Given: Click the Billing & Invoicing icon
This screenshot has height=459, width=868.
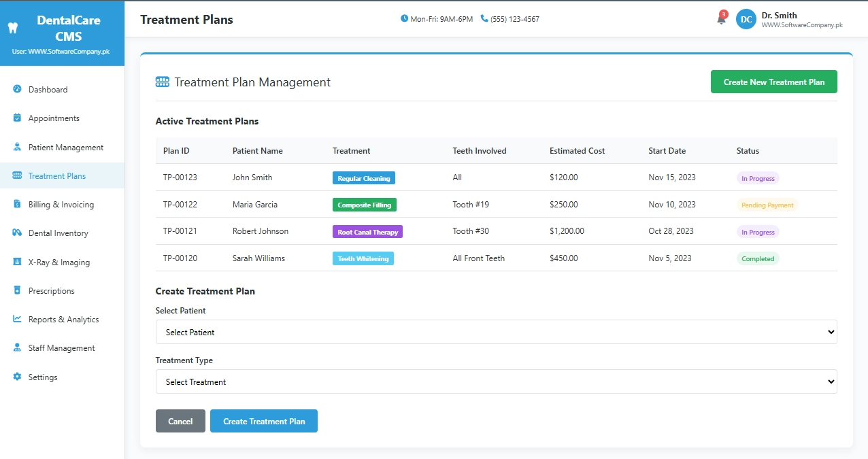Looking at the screenshot, I should [17, 204].
